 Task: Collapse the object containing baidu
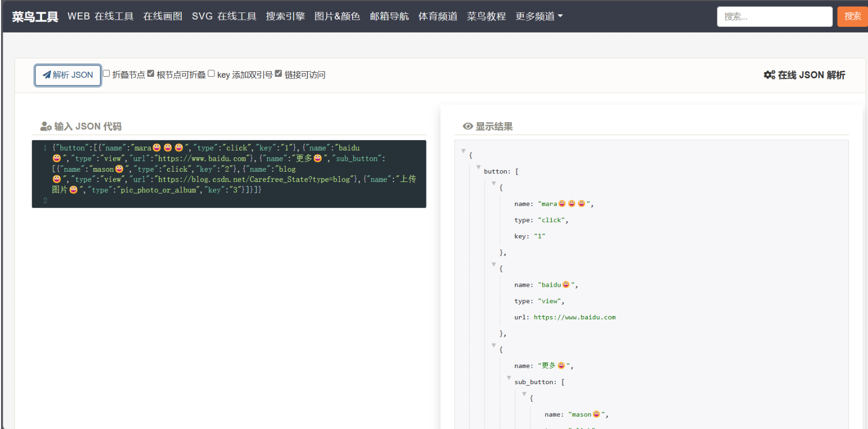(494, 265)
